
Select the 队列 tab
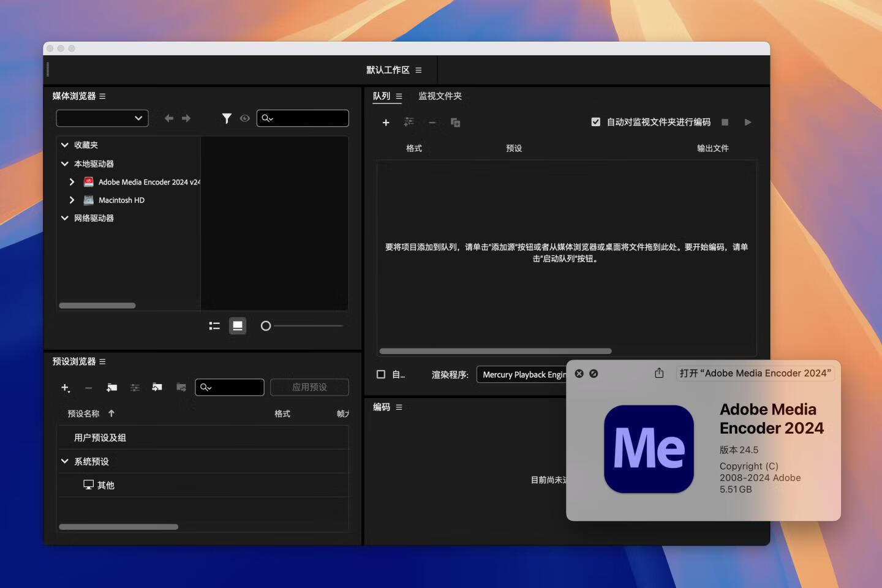[x=382, y=96]
